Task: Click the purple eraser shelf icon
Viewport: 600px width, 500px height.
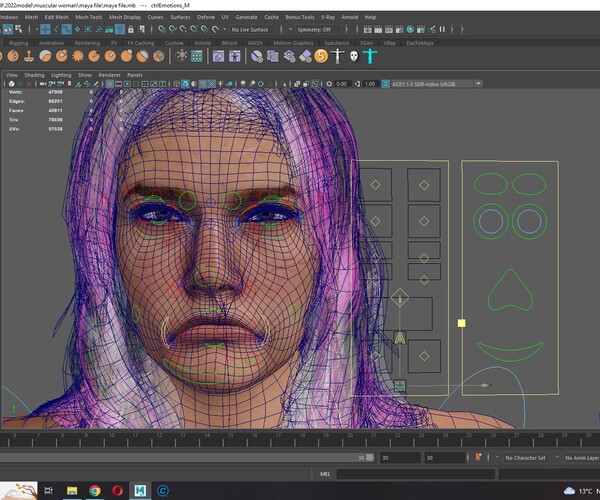Action: (x=305, y=57)
